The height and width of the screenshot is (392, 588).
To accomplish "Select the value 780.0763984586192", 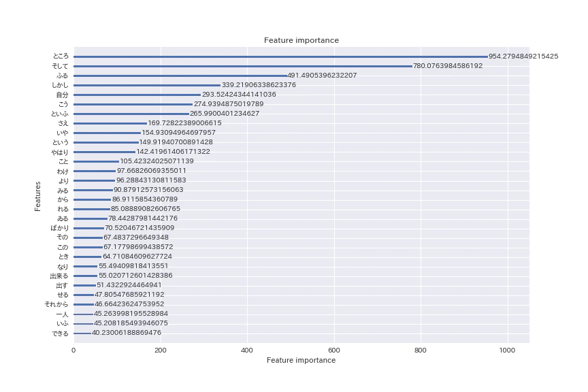I will (x=448, y=65).
